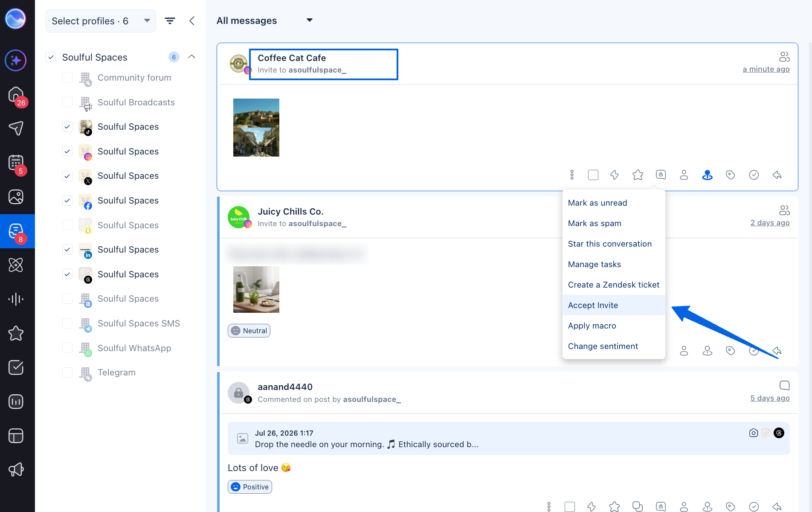Image resolution: width=812 pixels, height=512 pixels.
Task: Open the All messages filter dropdown
Action: (x=264, y=20)
